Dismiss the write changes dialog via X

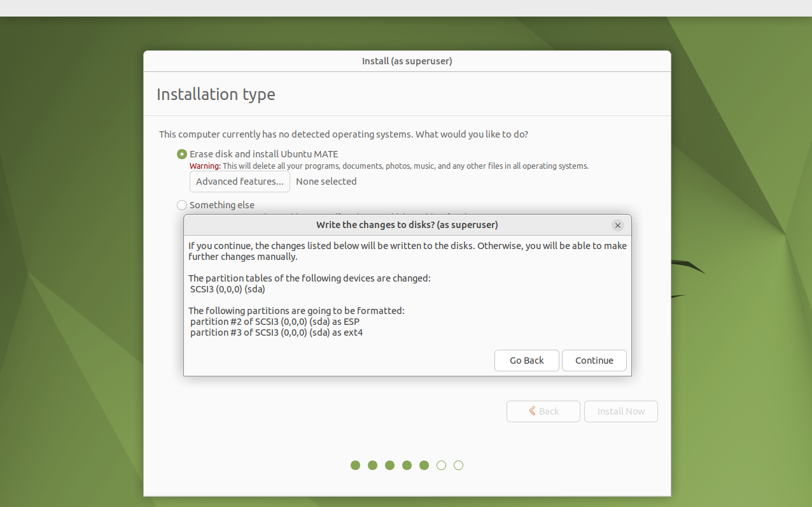click(617, 225)
